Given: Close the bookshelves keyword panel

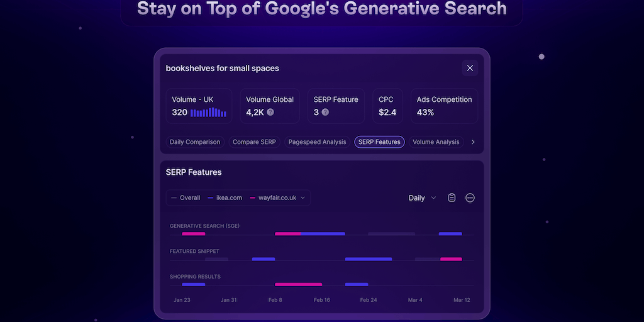Looking at the screenshot, I should coord(470,68).
